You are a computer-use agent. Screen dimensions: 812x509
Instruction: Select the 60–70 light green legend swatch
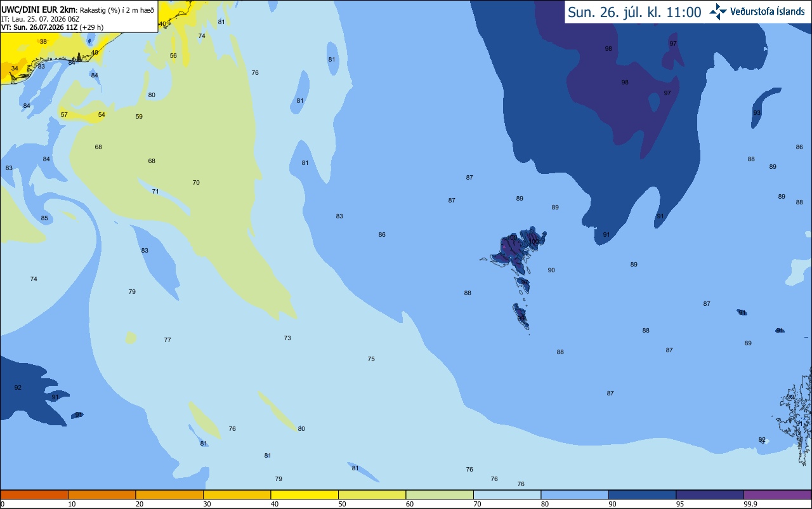pyautogui.click(x=440, y=494)
